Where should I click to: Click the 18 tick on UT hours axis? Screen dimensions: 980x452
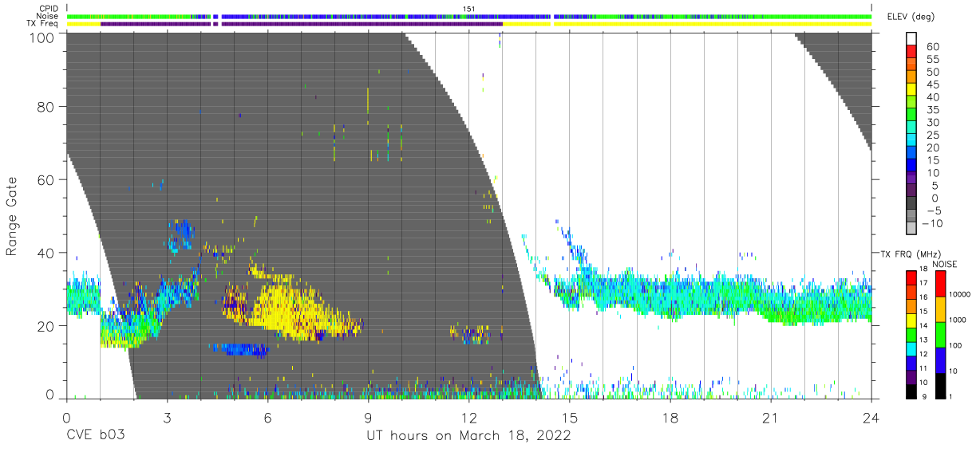click(670, 418)
